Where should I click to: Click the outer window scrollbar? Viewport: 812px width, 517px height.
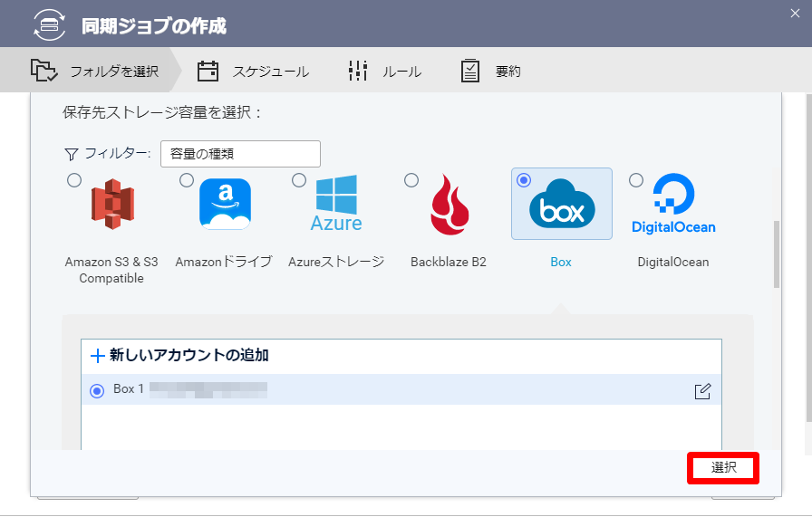[x=809, y=258]
